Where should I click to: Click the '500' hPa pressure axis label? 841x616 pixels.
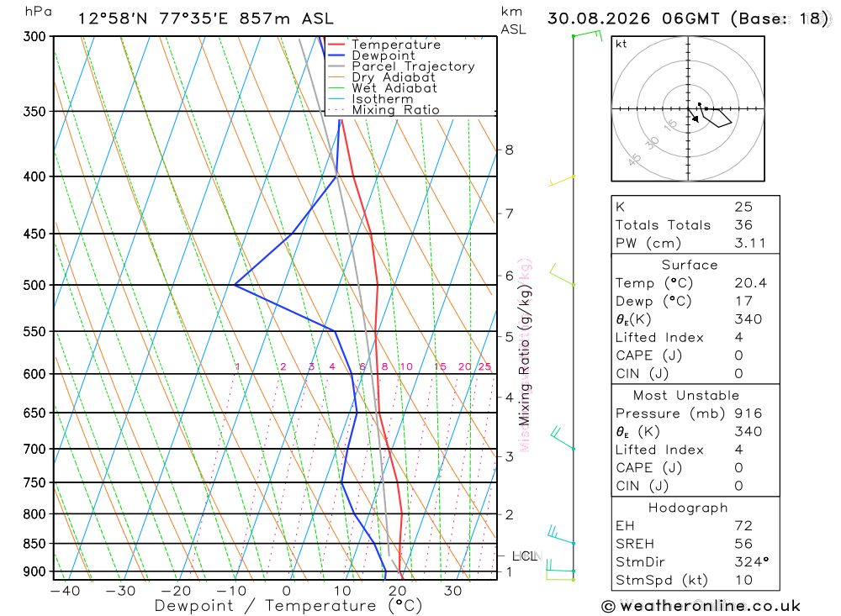pyautogui.click(x=34, y=285)
